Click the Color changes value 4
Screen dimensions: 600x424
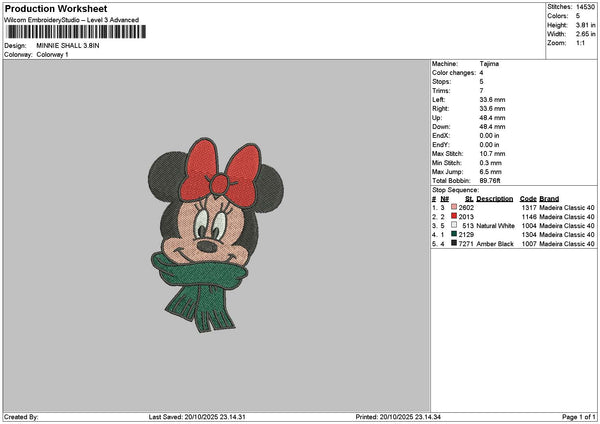click(481, 73)
